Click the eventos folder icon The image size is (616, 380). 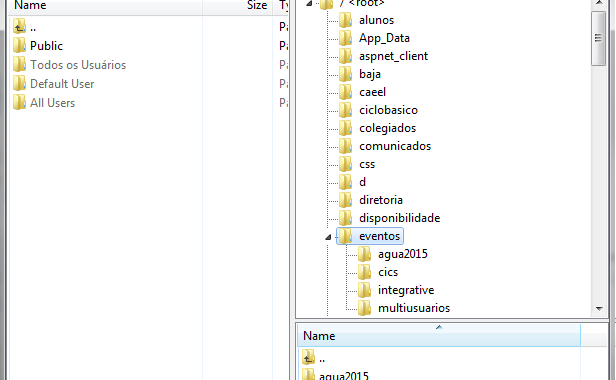[345, 236]
